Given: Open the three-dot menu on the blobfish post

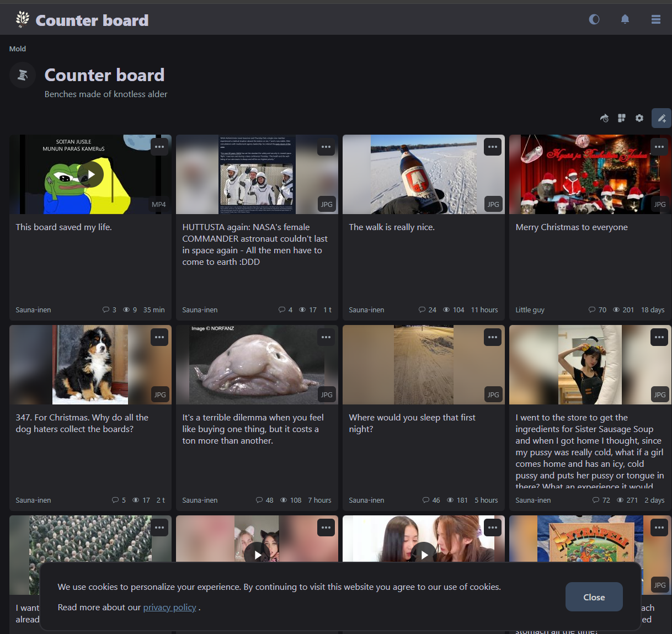Looking at the screenshot, I should pos(326,337).
